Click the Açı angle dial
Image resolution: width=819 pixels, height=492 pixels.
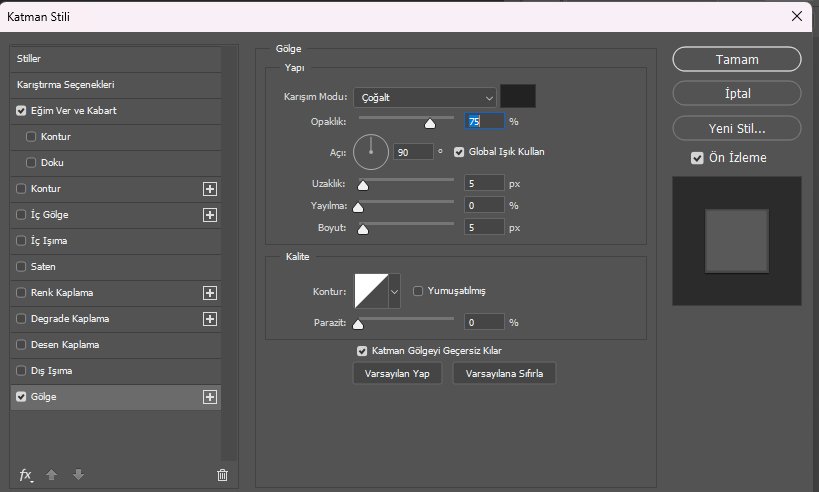tap(370, 151)
